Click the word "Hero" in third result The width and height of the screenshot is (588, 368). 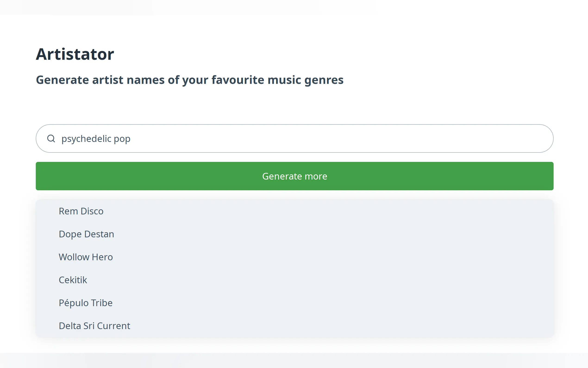tap(102, 257)
